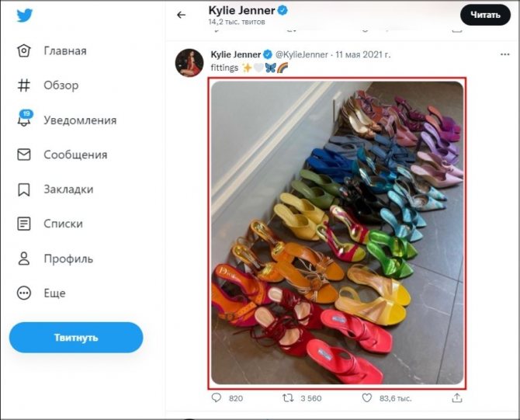The image size is (520, 420).
Task: Open the Обзор hashtag explore icon
Action: [24, 85]
